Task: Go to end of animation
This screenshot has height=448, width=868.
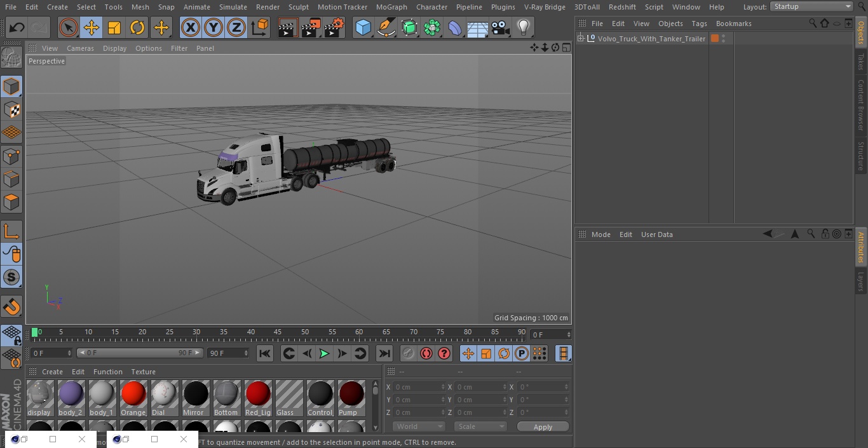Action: point(384,353)
